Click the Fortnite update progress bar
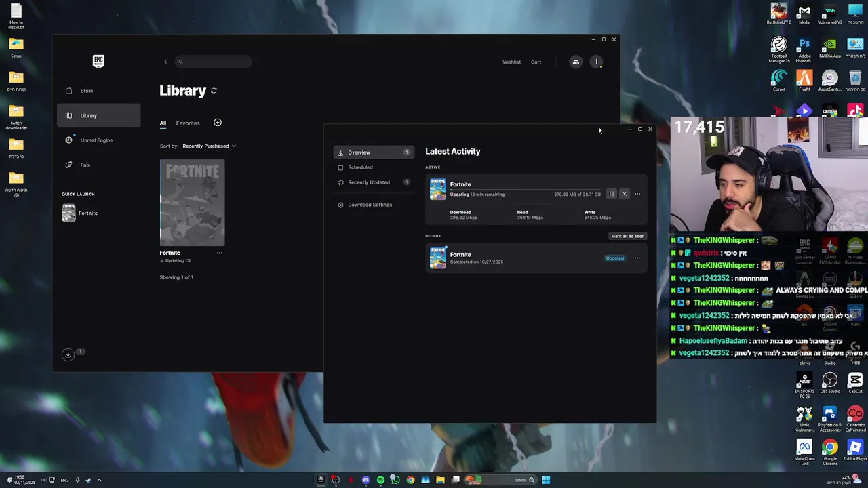 click(526, 190)
